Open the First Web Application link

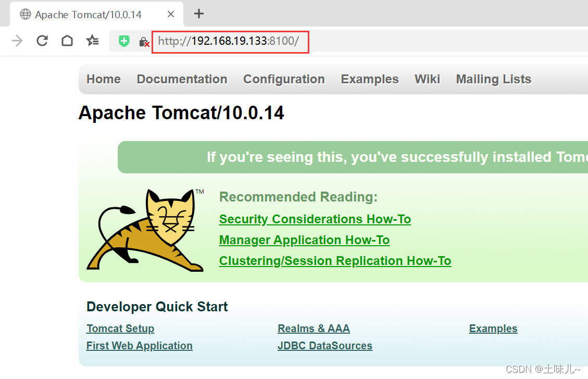(x=140, y=346)
